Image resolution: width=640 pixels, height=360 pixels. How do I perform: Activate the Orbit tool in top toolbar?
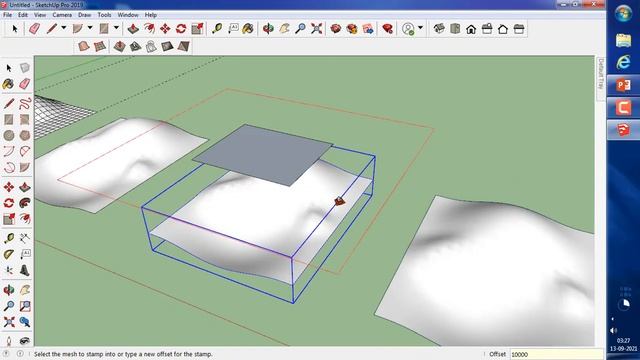(x=268, y=29)
